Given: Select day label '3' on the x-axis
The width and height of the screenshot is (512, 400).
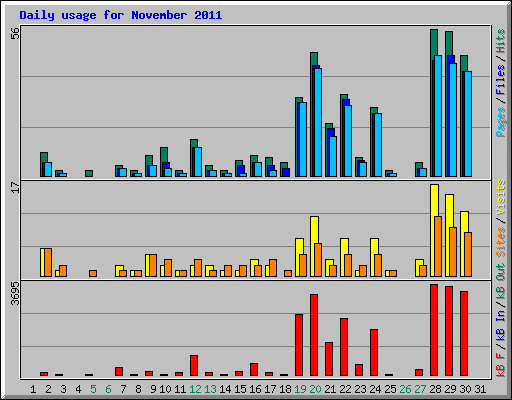Looking at the screenshot, I should [63, 389].
